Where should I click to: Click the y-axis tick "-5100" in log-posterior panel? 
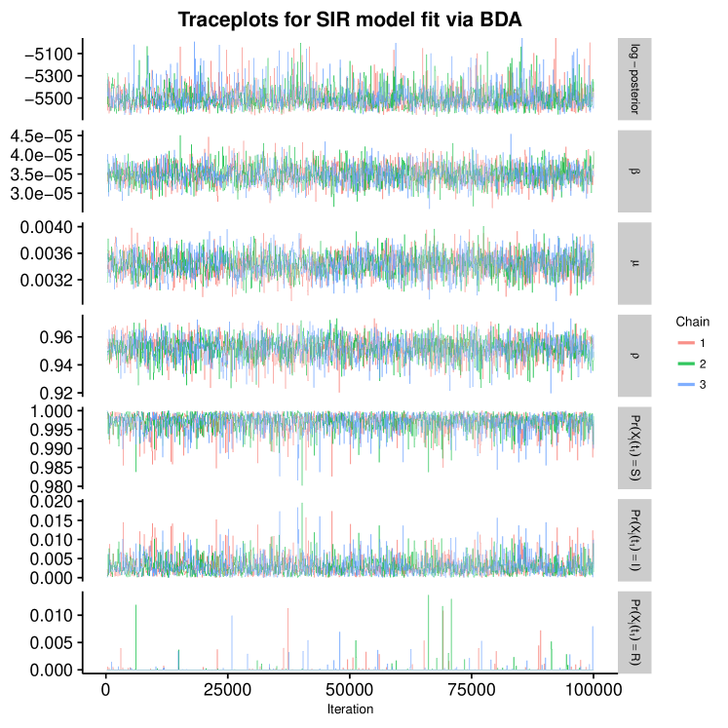point(49,55)
